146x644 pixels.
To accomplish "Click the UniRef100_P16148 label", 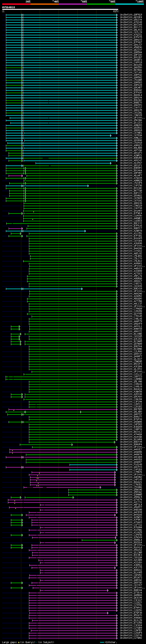I will coord(131,464).
